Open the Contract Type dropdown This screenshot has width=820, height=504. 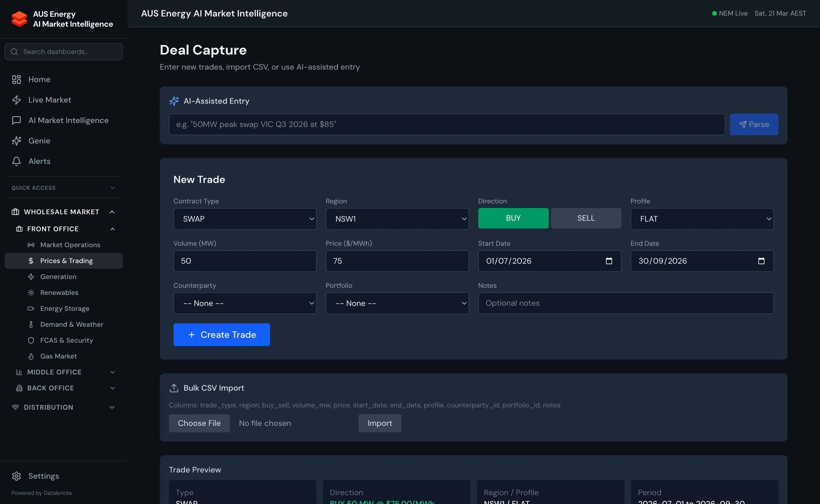tap(245, 219)
